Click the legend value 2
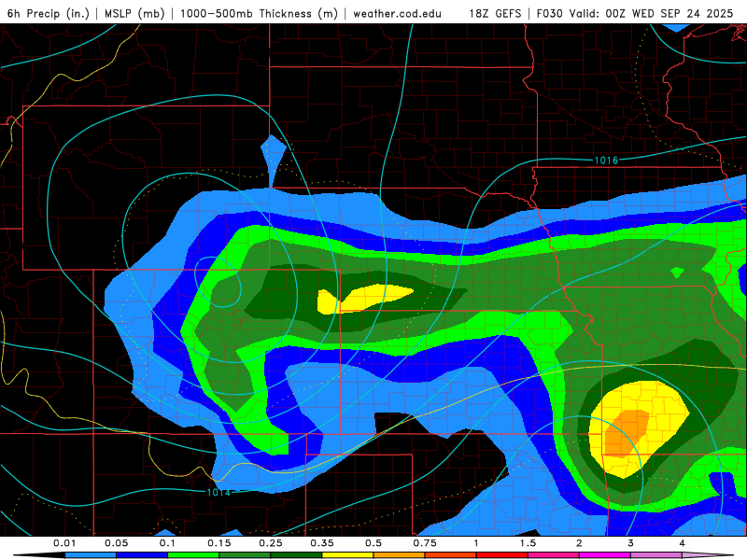This screenshot has height=560, width=747. pos(579,543)
